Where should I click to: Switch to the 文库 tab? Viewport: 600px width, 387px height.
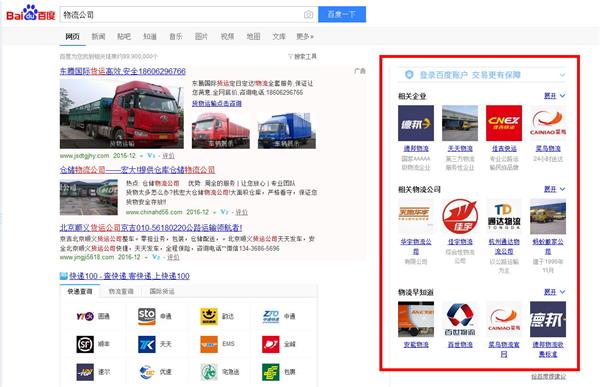[x=279, y=36]
